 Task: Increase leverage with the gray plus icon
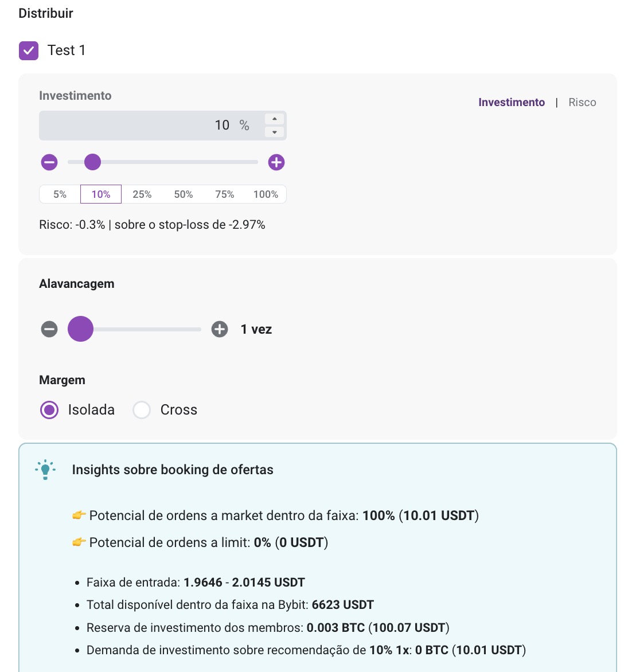[220, 329]
